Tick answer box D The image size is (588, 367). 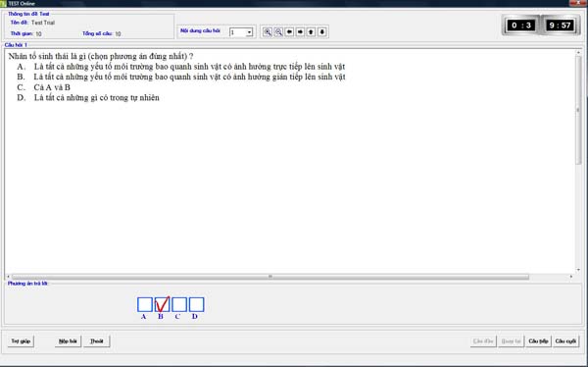pos(197,304)
